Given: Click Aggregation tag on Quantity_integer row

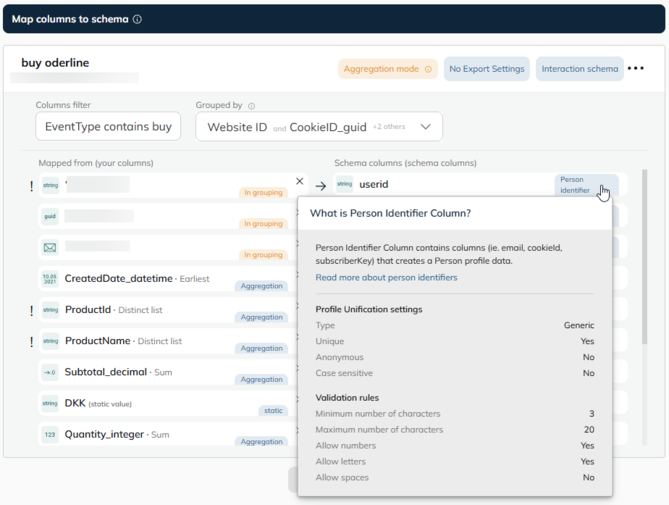Looking at the screenshot, I should pyautogui.click(x=262, y=441).
